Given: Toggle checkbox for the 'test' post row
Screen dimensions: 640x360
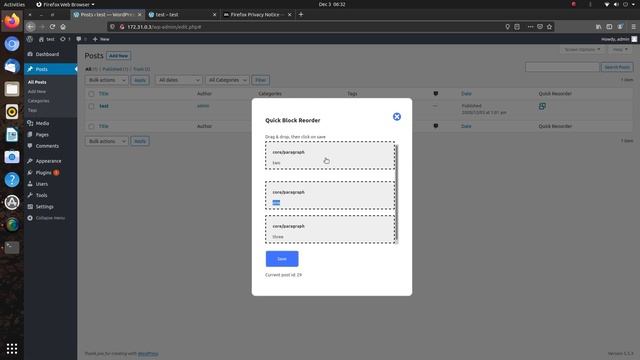Looking at the screenshot, I should 91,106.
